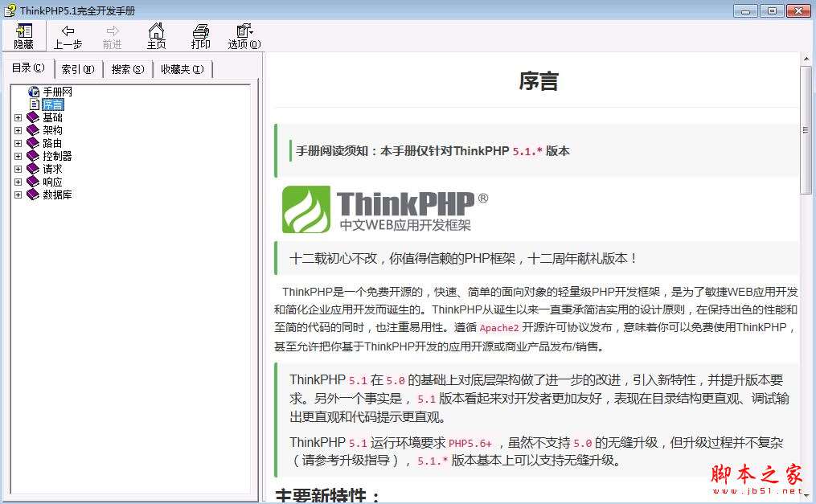Click the Apache2 code text
Screen dimensions: 816x504
pyautogui.click(x=499, y=328)
